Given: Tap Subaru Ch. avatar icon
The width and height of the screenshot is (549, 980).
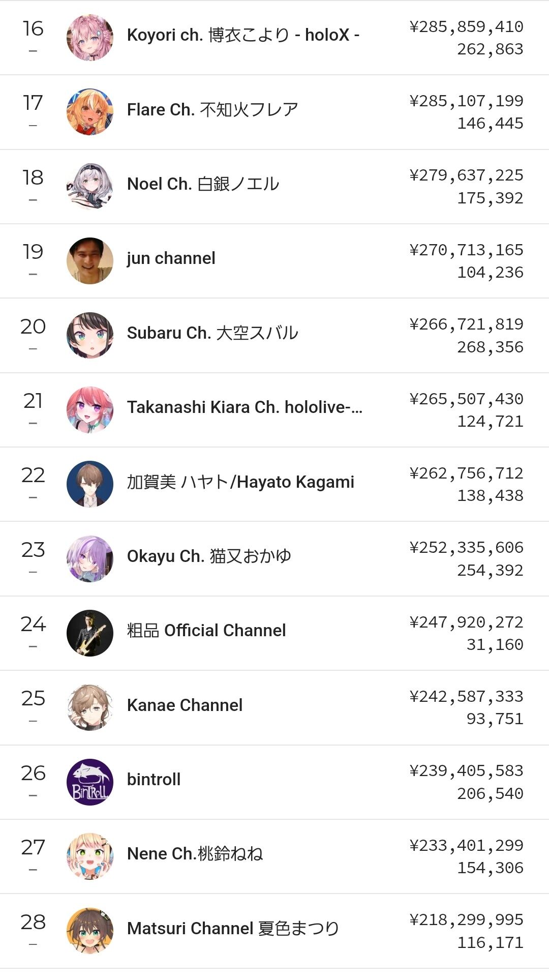Looking at the screenshot, I should coord(90,335).
